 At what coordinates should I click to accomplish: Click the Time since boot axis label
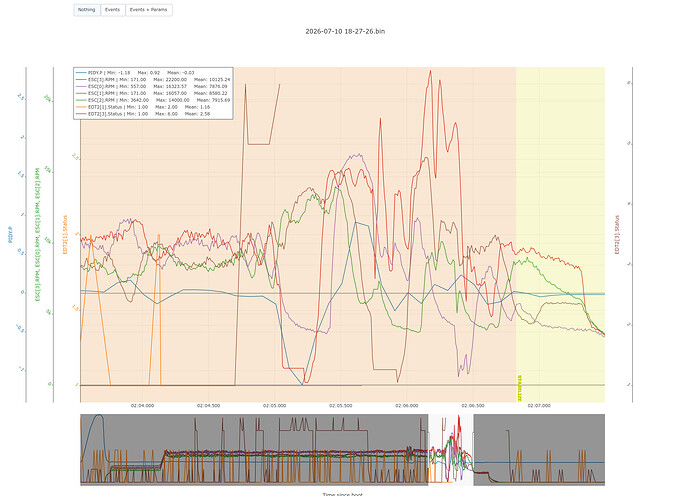(342, 494)
